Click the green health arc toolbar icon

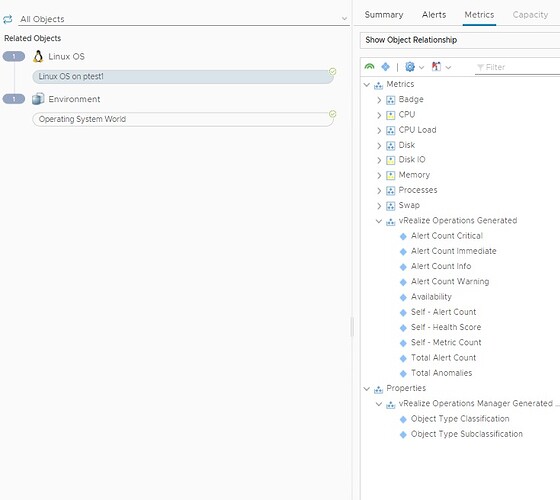click(369, 67)
